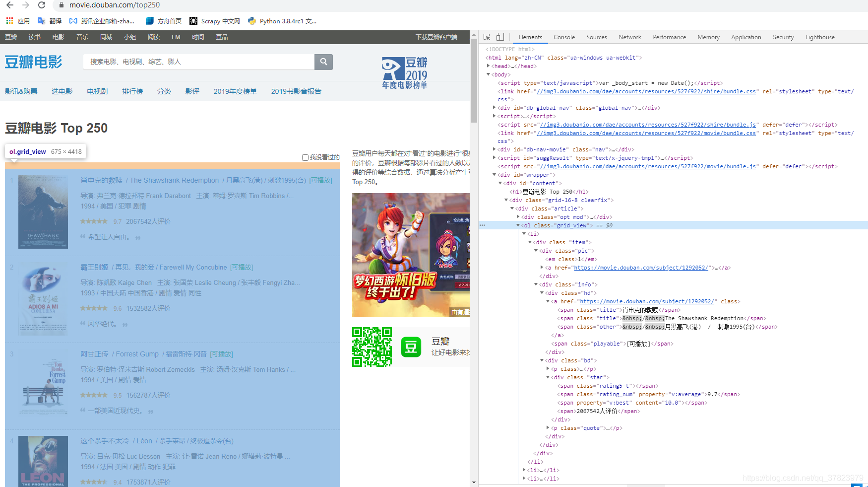
Task: Collapse the ol grid_view node
Action: tap(518, 225)
